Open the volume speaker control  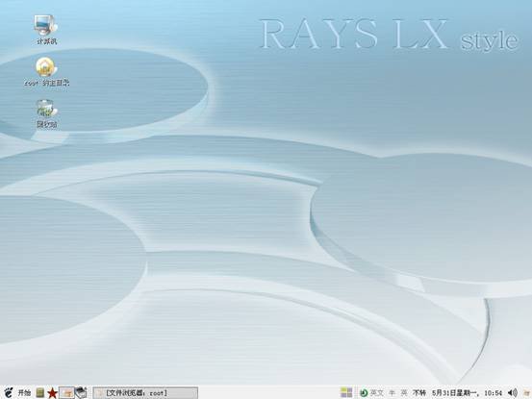tap(513, 393)
